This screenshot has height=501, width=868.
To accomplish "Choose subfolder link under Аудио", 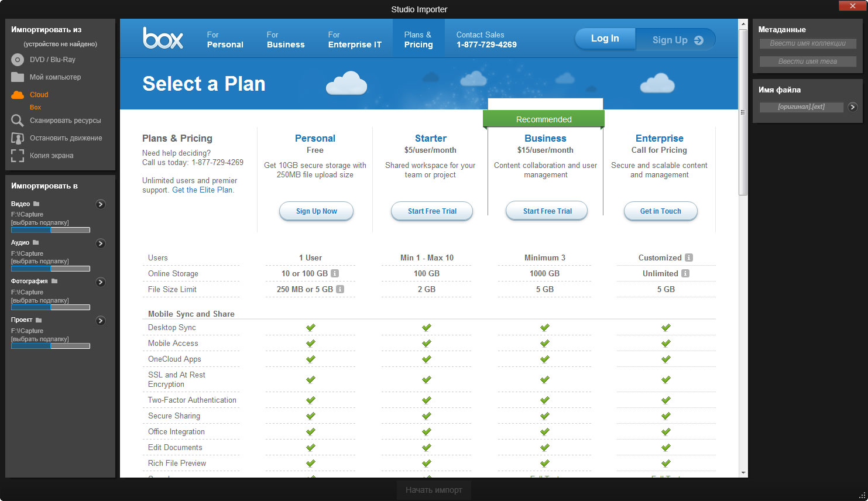I will (x=40, y=262).
